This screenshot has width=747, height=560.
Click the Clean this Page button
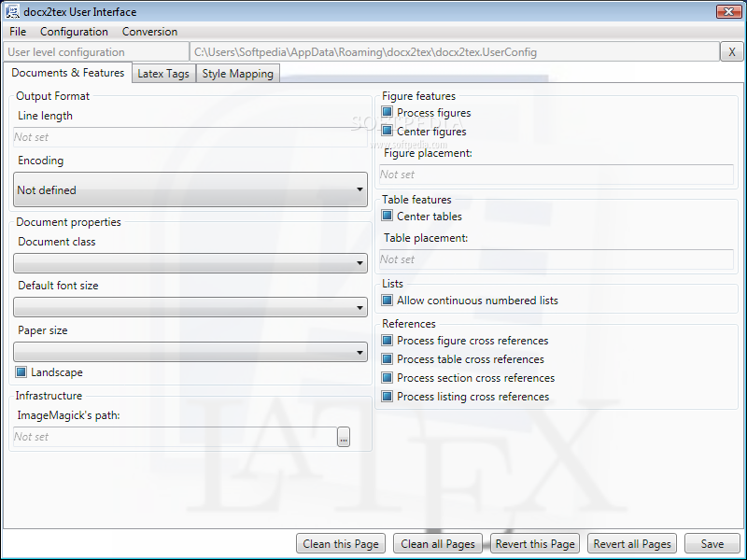(341, 543)
